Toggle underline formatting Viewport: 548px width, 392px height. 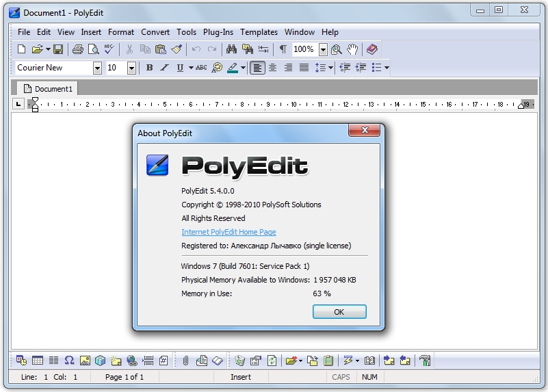[x=180, y=68]
